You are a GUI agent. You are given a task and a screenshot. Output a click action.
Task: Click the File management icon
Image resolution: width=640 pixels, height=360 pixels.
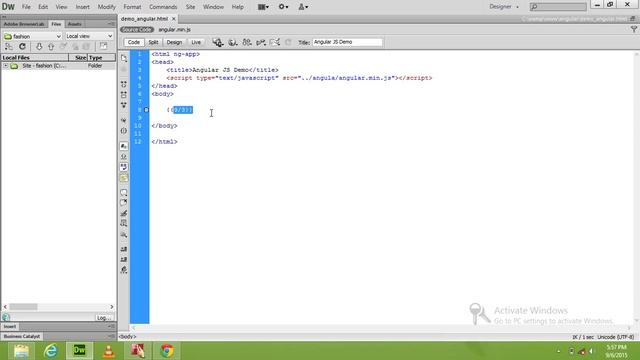pyautogui.click(x=247, y=42)
